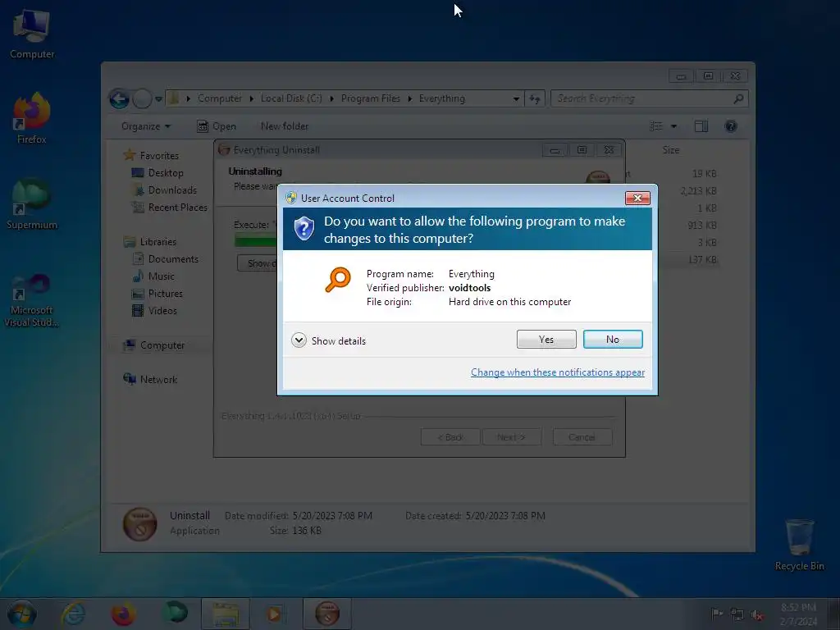Open the Firefox desktop shortcut
The image size is (840, 630).
[x=32, y=118]
